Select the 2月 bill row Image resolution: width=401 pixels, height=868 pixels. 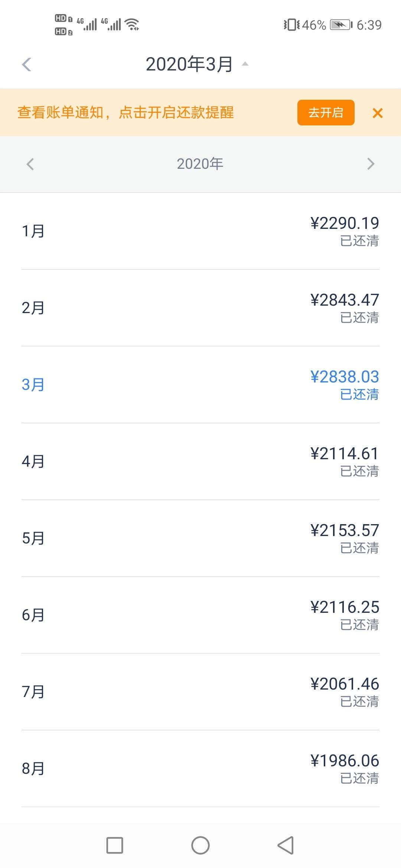click(200, 308)
